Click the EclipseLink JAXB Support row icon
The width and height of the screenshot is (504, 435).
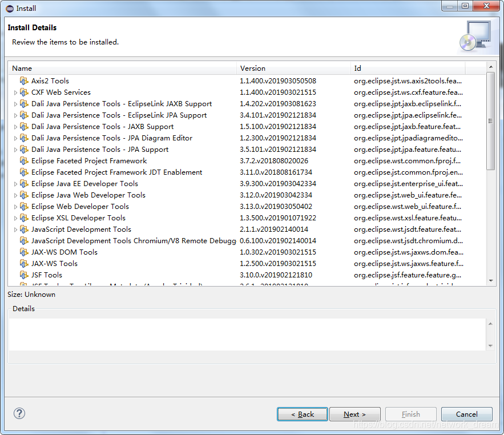pyautogui.click(x=24, y=103)
